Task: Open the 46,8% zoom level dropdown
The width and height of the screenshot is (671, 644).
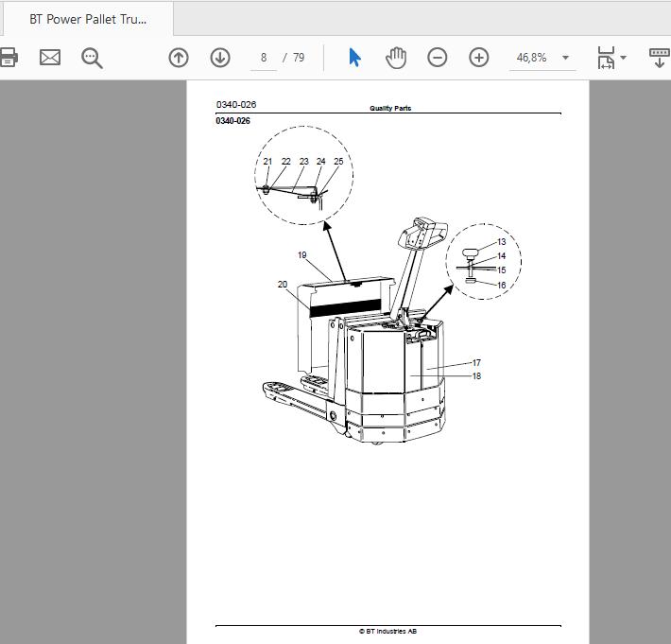Action: 565,58
